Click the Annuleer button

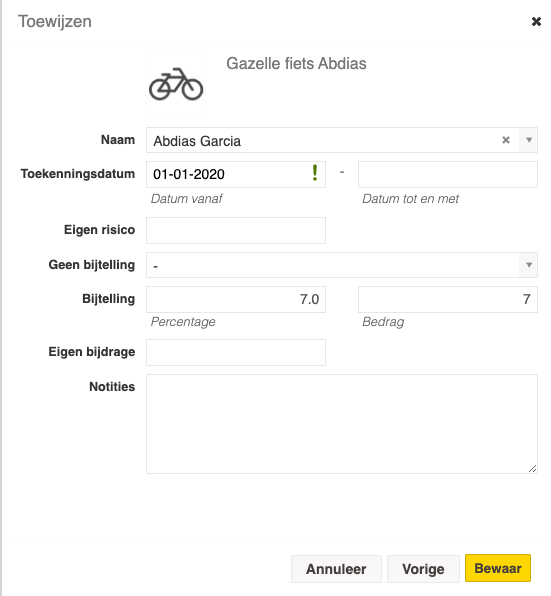point(336,569)
